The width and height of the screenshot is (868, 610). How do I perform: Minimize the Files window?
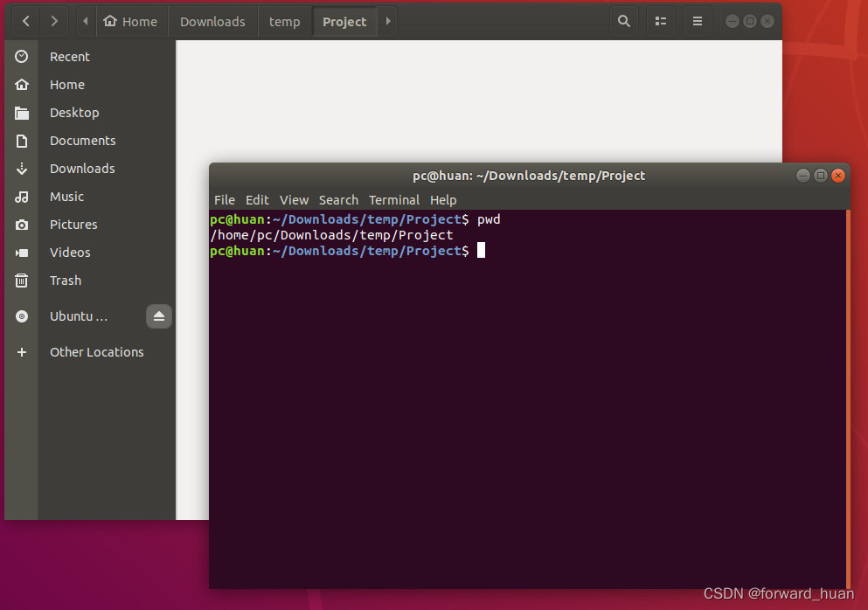(x=732, y=21)
